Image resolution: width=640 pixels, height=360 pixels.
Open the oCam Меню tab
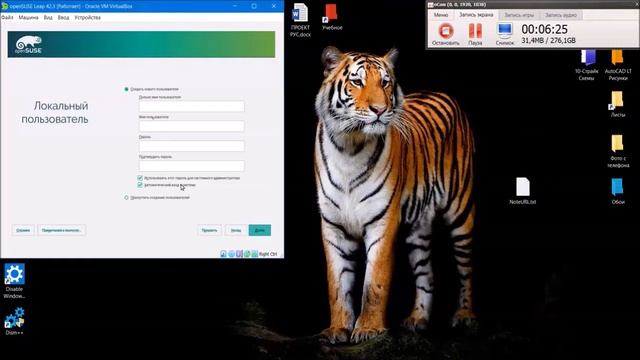tap(441, 15)
